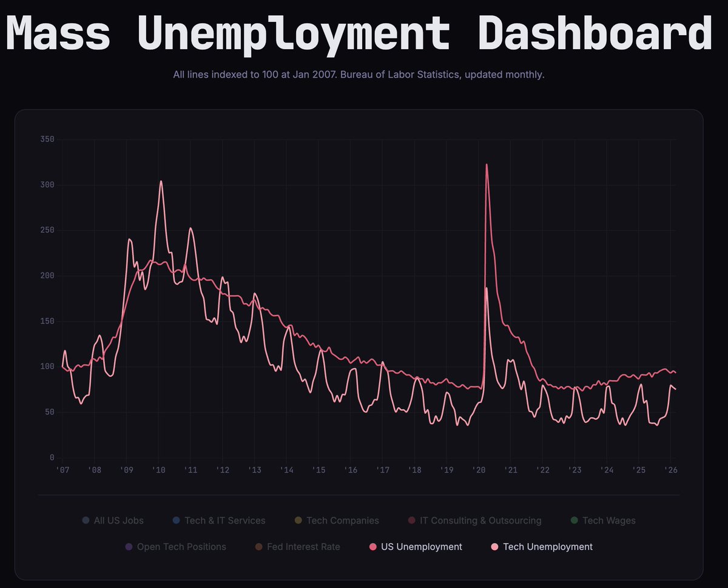Click the '10 x-axis label
The height and width of the screenshot is (588, 728).
point(158,470)
